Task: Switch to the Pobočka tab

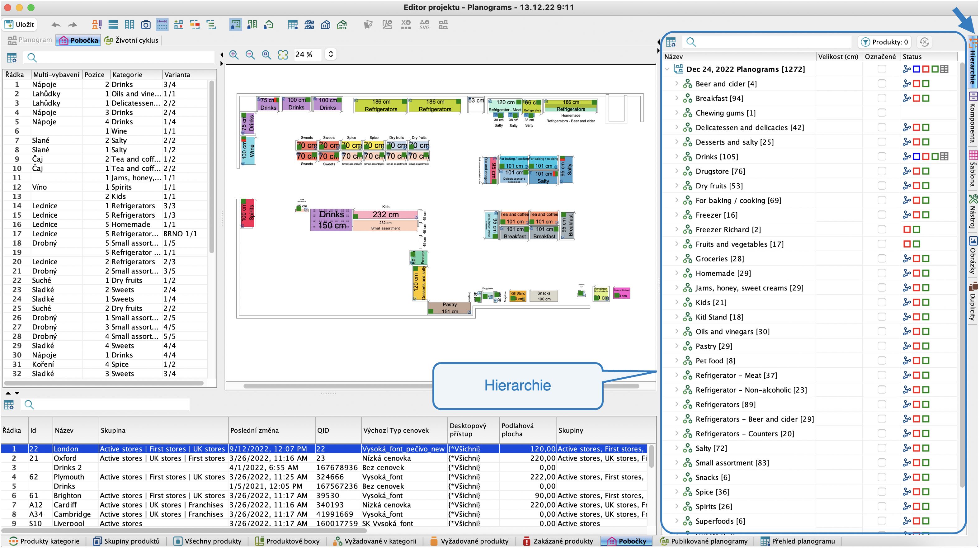Action: 78,40
